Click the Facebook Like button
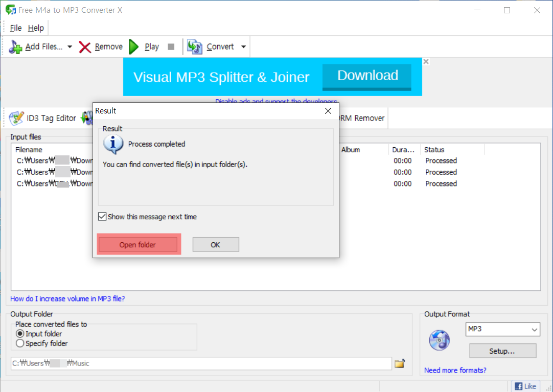This screenshot has height=392, width=553. coord(525,386)
